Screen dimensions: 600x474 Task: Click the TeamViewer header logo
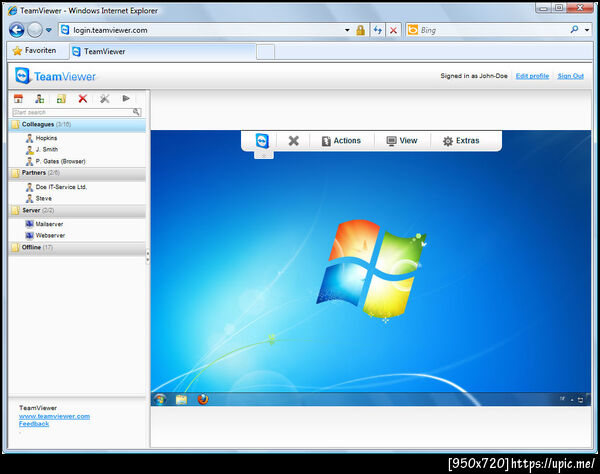pos(55,76)
